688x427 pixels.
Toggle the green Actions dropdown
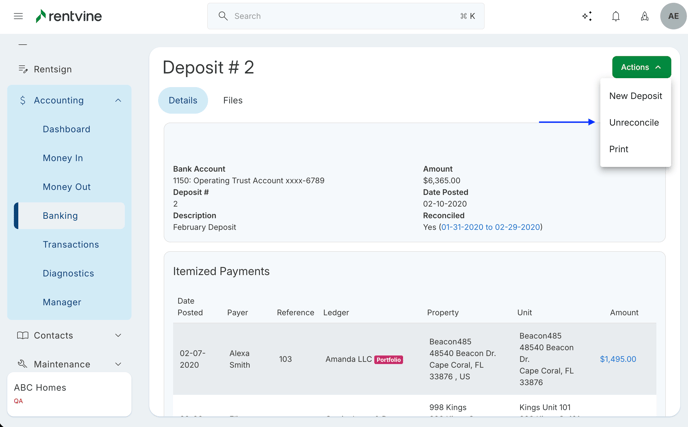click(641, 67)
